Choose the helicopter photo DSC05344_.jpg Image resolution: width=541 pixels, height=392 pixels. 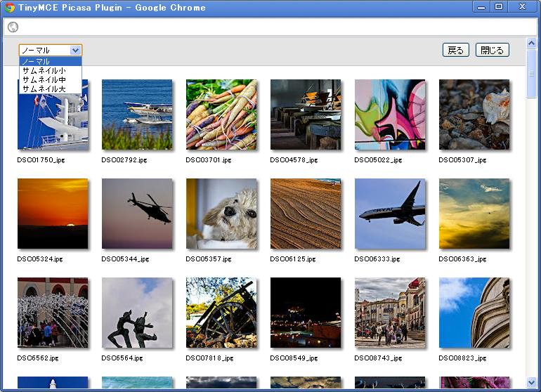tap(137, 214)
